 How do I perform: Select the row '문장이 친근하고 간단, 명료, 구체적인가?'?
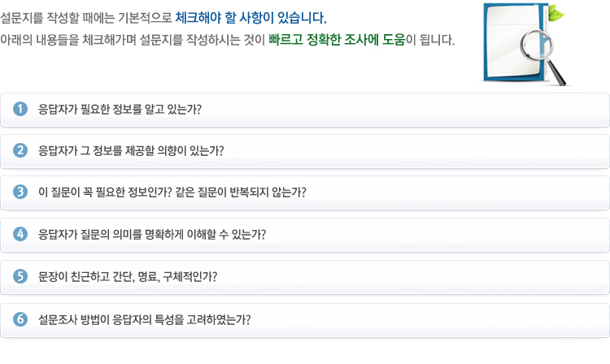(305, 277)
